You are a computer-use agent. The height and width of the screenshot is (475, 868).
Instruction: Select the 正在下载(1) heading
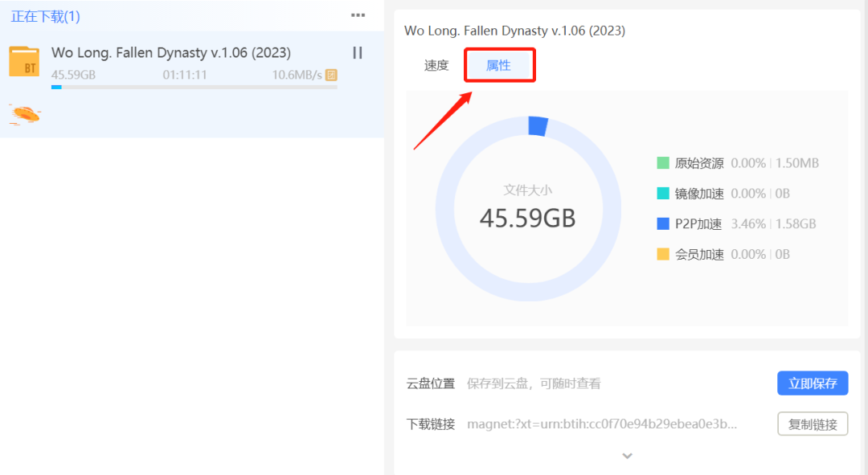[45, 17]
